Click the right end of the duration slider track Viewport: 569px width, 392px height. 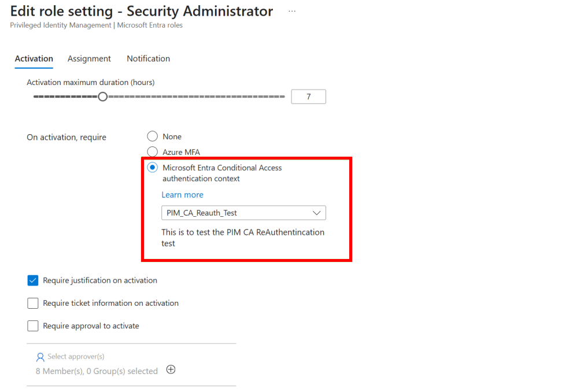click(x=283, y=97)
